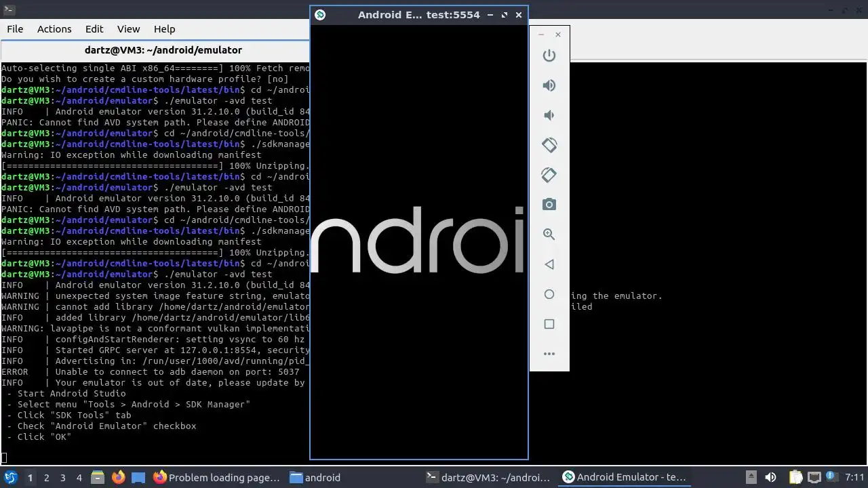Select the dartz@VM3 terminal tab

[x=163, y=50]
